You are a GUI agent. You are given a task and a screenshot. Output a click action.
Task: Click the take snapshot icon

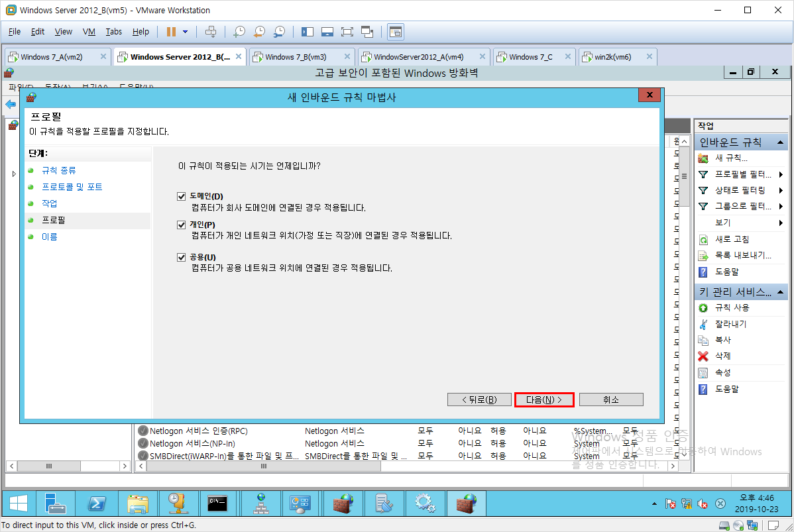239,32
